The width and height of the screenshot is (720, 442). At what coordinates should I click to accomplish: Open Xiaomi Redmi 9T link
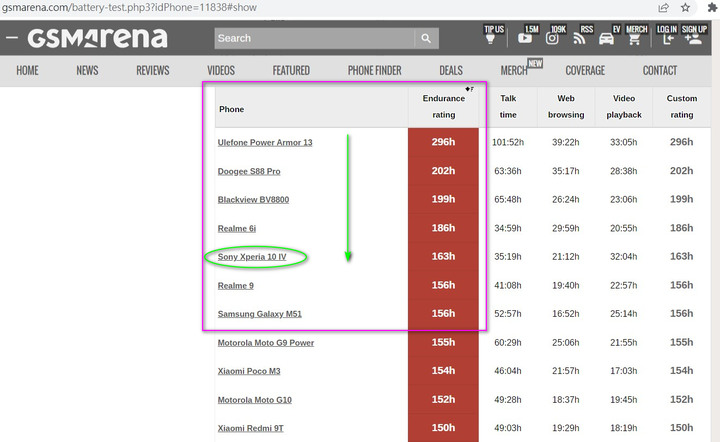pos(250,428)
